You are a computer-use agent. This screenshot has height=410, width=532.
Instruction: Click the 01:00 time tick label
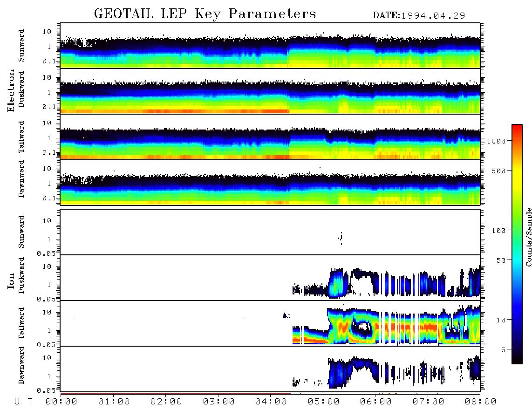114,402
